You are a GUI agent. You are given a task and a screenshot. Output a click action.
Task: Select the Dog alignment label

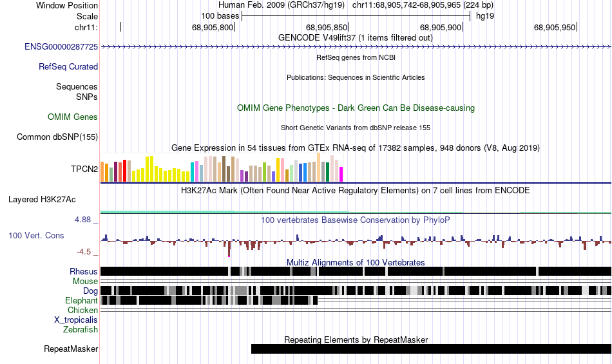[x=91, y=291]
